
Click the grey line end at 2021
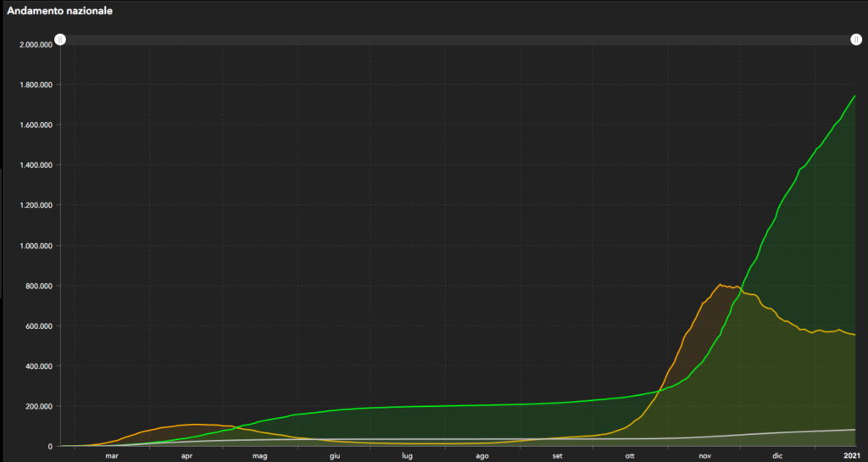(x=854, y=430)
